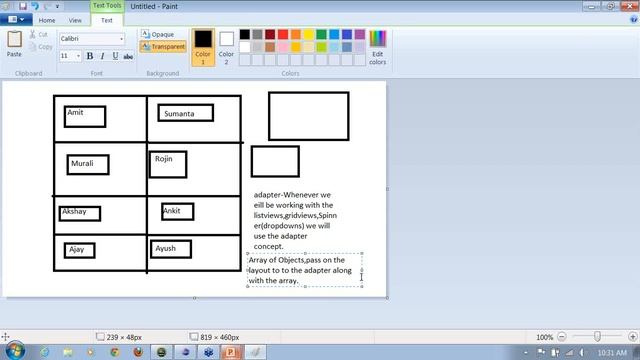Toggle underline text formatting
This screenshot has width=640, height=360.
tap(116, 56)
